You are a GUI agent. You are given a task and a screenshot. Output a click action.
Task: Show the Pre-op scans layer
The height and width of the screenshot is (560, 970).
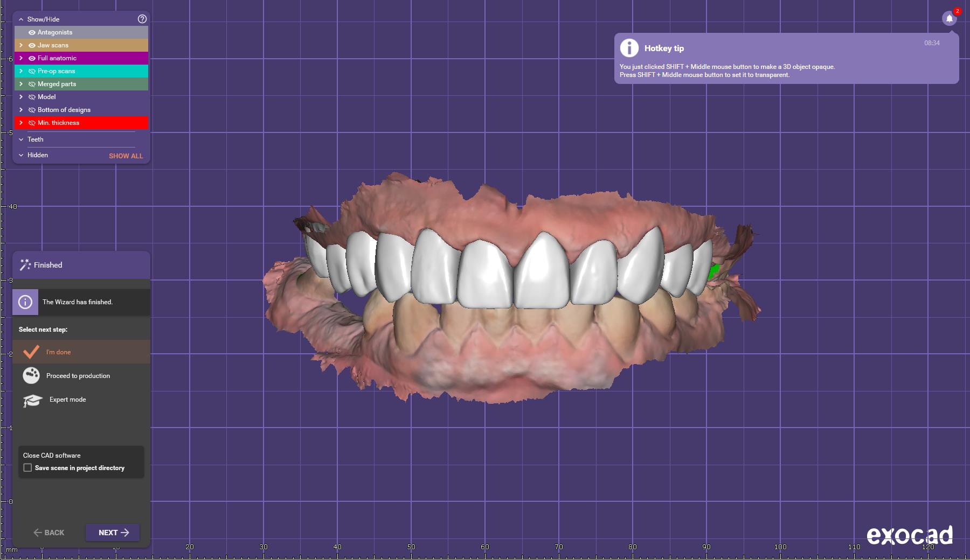click(x=32, y=71)
